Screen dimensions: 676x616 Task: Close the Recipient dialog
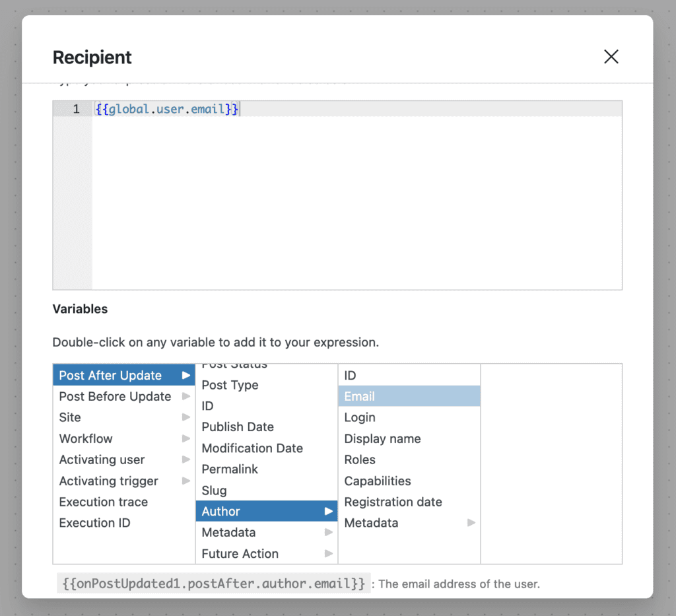[x=611, y=57]
